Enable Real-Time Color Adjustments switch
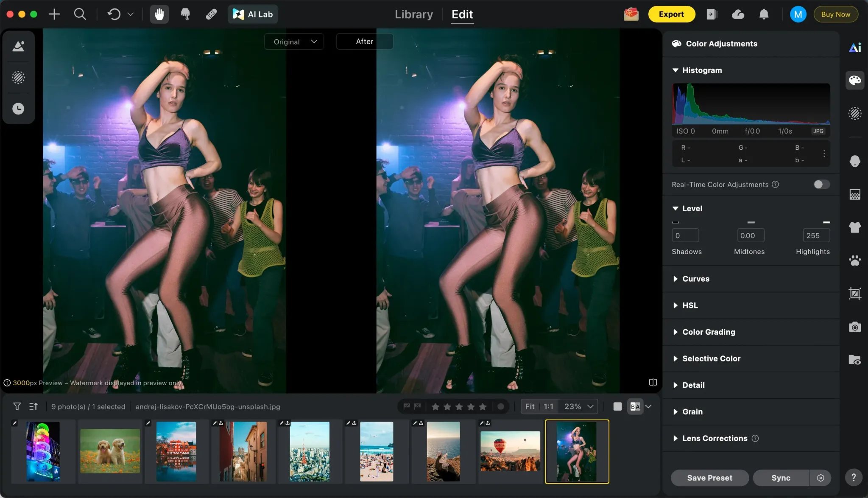 point(821,185)
